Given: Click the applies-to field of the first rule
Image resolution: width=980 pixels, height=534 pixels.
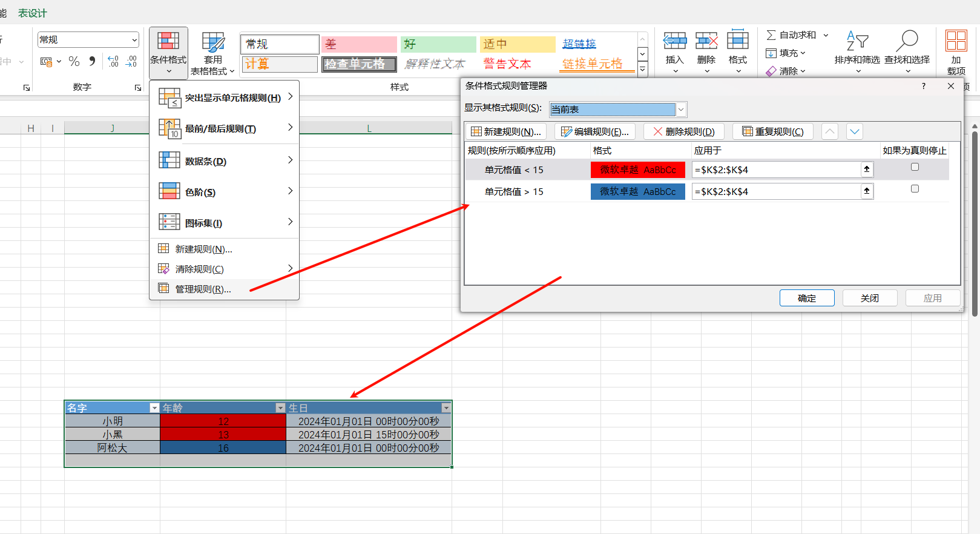Looking at the screenshot, I should [x=776, y=170].
